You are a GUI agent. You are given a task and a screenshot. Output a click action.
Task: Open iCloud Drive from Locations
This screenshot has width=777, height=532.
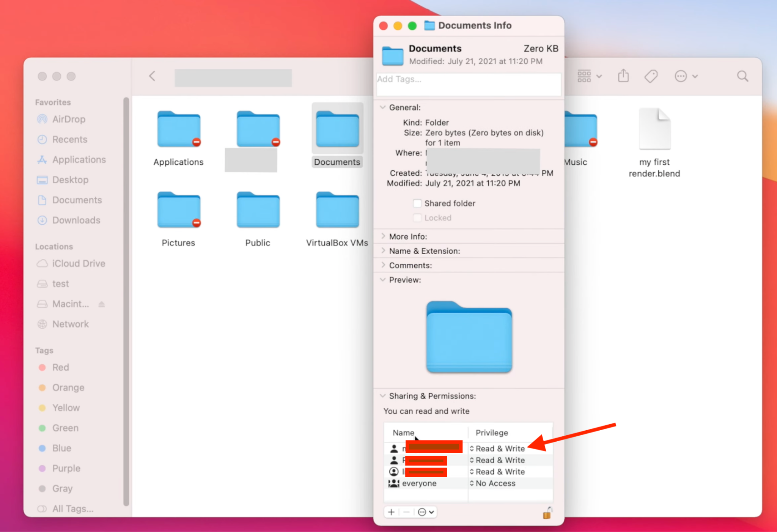pyautogui.click(x=78, y=263)
